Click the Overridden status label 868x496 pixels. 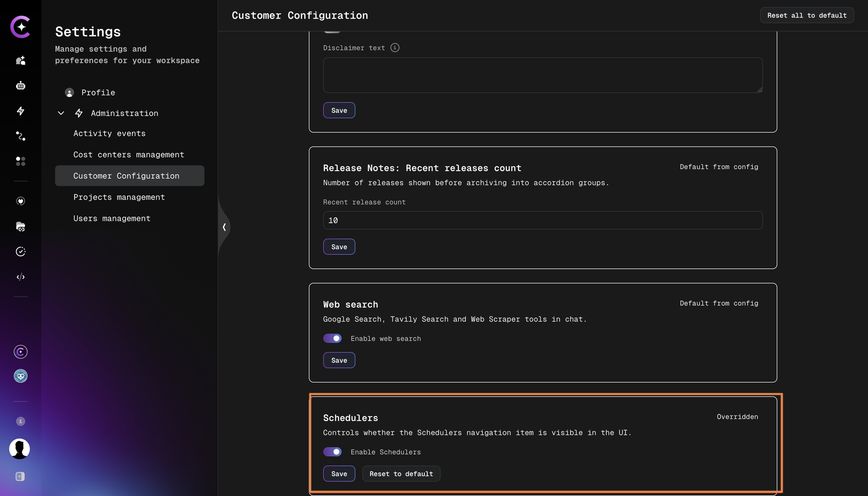tap(737, 417)
